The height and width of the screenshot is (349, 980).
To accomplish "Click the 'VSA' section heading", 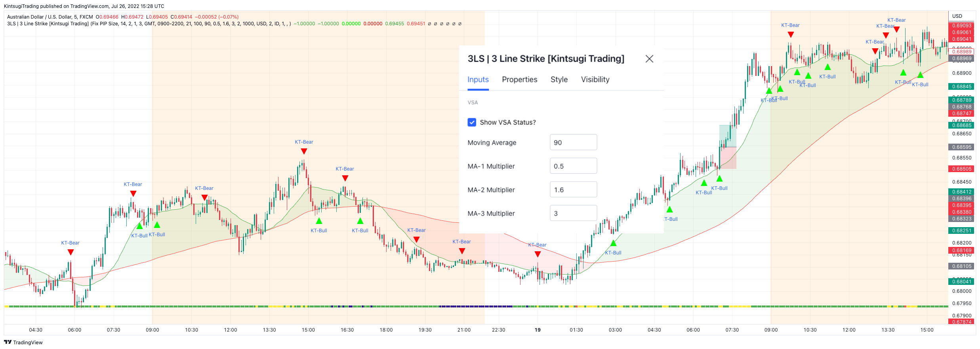I will (473, 102).
